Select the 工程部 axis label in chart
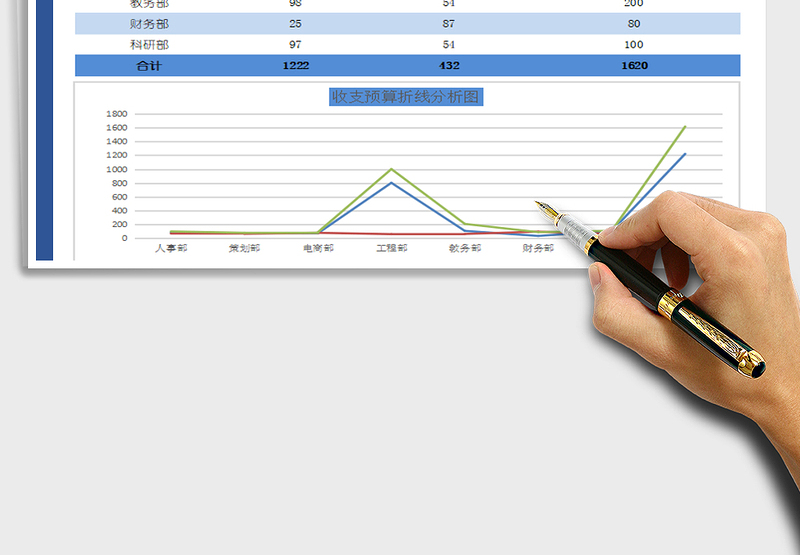 pos(391,248)
